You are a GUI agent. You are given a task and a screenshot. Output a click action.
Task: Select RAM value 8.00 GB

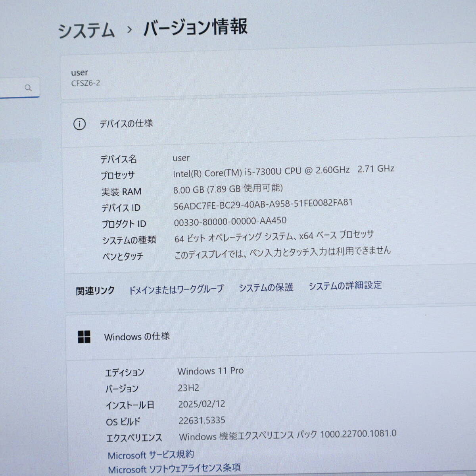point(188,190)
